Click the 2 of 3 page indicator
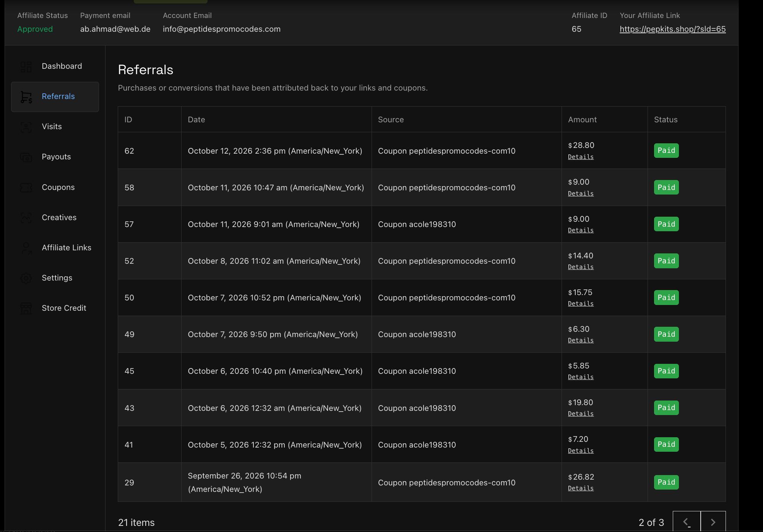Screen dimensions: 763x532 point(651,522)
